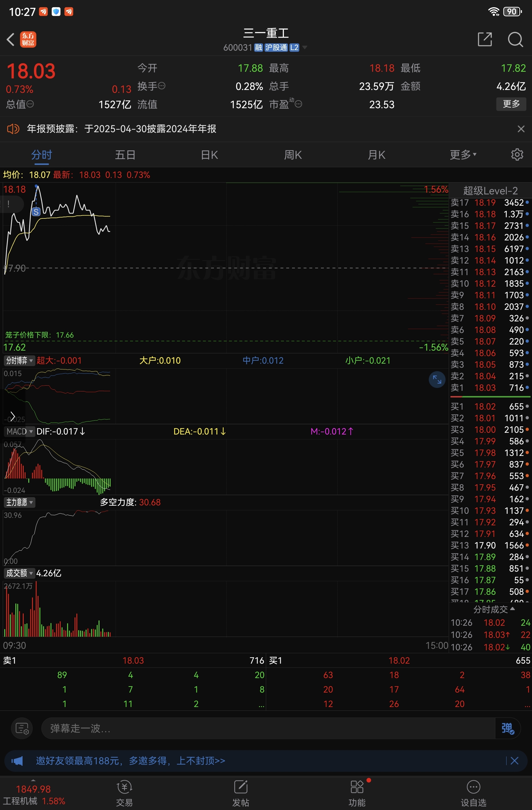Expand the left side panel chevron
Viewport: 532px width, 810px height.
13,416
